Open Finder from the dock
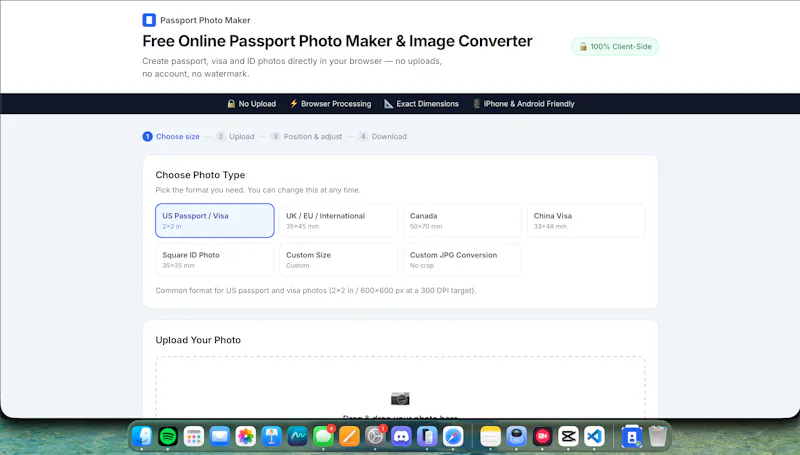This screenshot has width=800, height=455. click(142, 437)
